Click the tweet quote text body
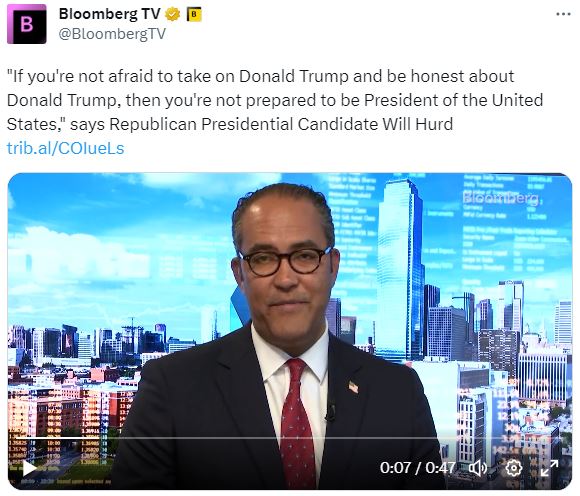The image size is (580, 496). (x=275, y=100)
